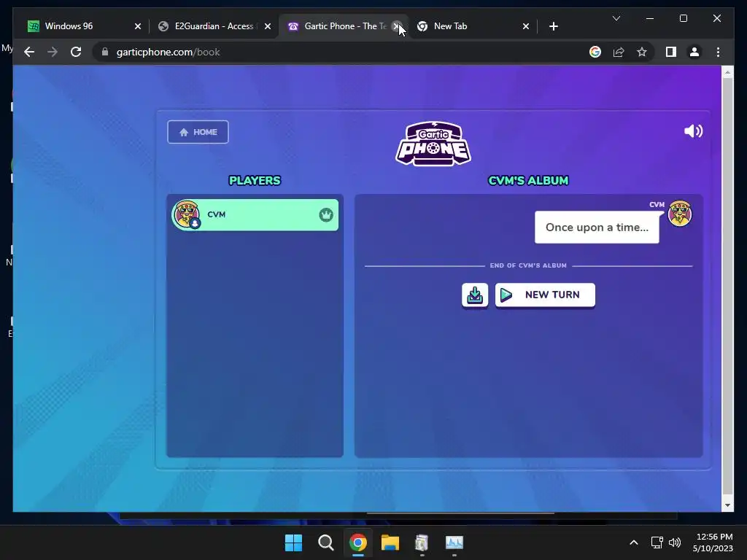Switch to the E2Guardian tab
The width and height of the screenshot is (747, 560).
pyautogui.click(x=214, y=26)
